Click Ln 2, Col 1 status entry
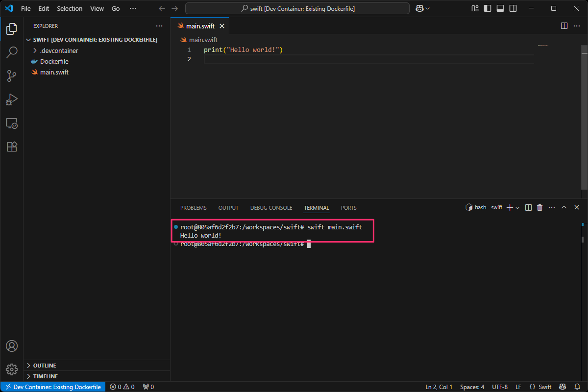Image resolution: width=588 pixels, height=392 pixels. [x=439, y=387]
